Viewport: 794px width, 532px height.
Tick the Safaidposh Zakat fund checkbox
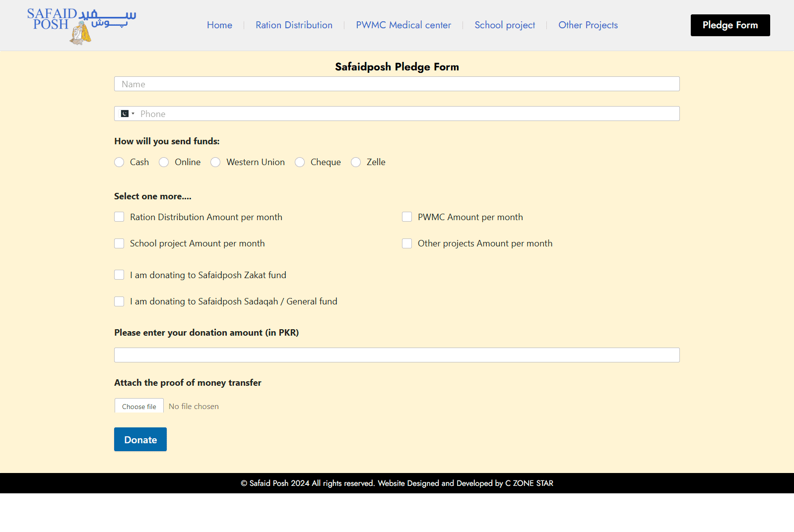pos(119,275)
